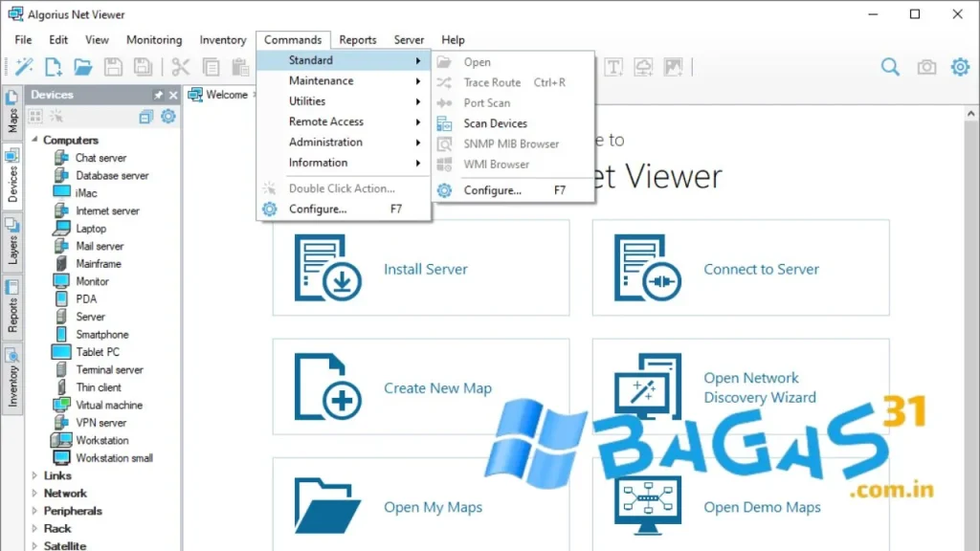Expand the Administration submenu
The width and height of the screenshot is (980, 551).
[344, 143]
